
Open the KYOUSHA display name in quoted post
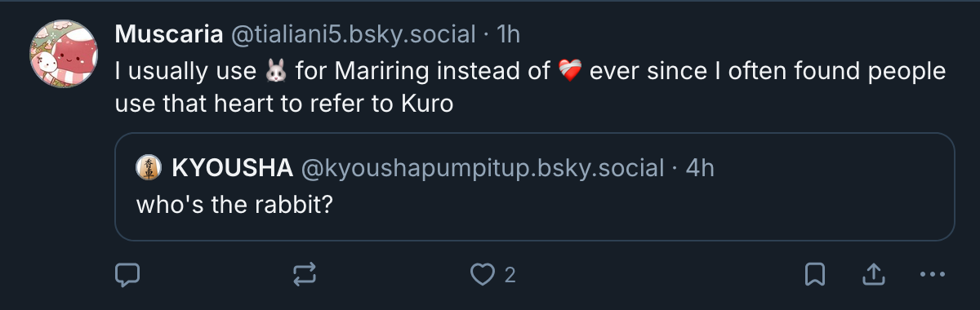tap(233, 168)
